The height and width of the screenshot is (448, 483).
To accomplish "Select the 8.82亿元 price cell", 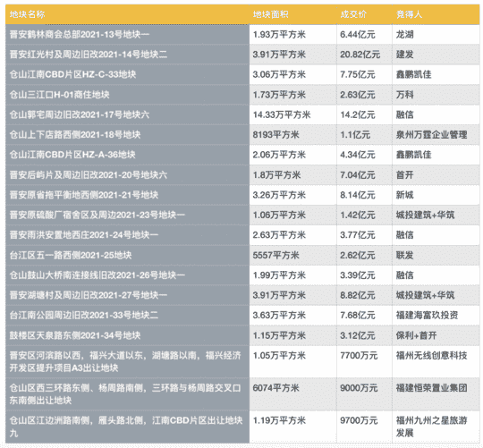I will [x=364, y=295].
